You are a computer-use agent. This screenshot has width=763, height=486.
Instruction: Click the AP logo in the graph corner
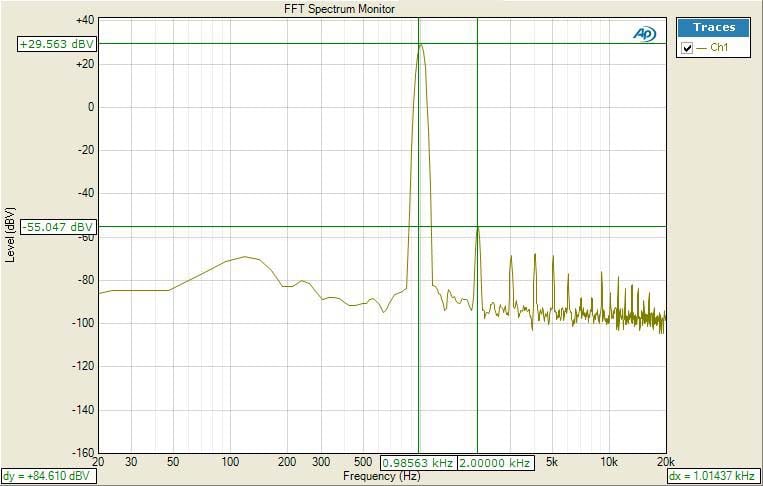644,33
